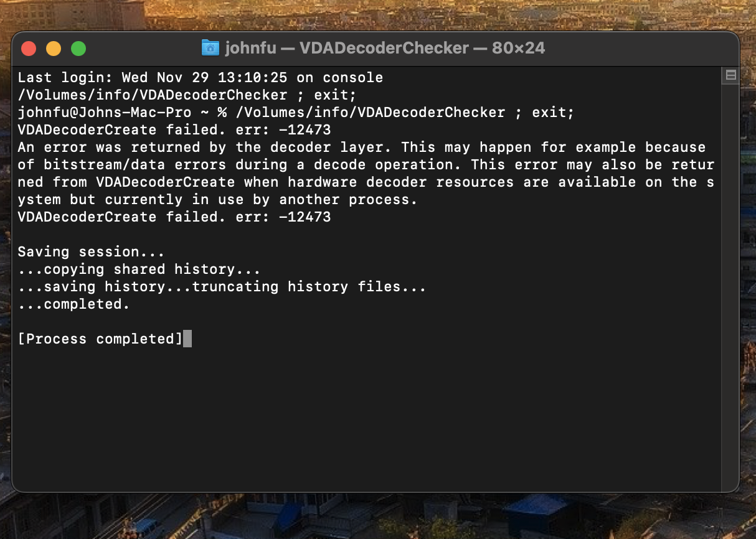Close the Terminal window with red button
Image resolution: width=756 pixels, height=539 pixels.
(x=29, y=49)
